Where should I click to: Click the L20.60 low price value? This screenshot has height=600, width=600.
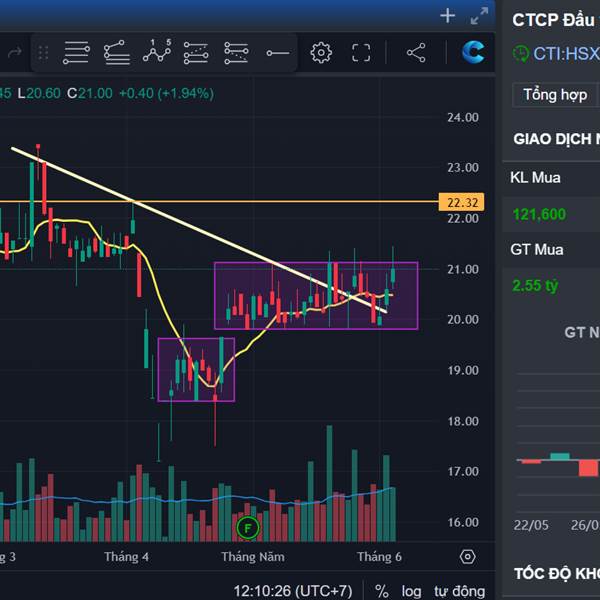(x=39, y=93)
